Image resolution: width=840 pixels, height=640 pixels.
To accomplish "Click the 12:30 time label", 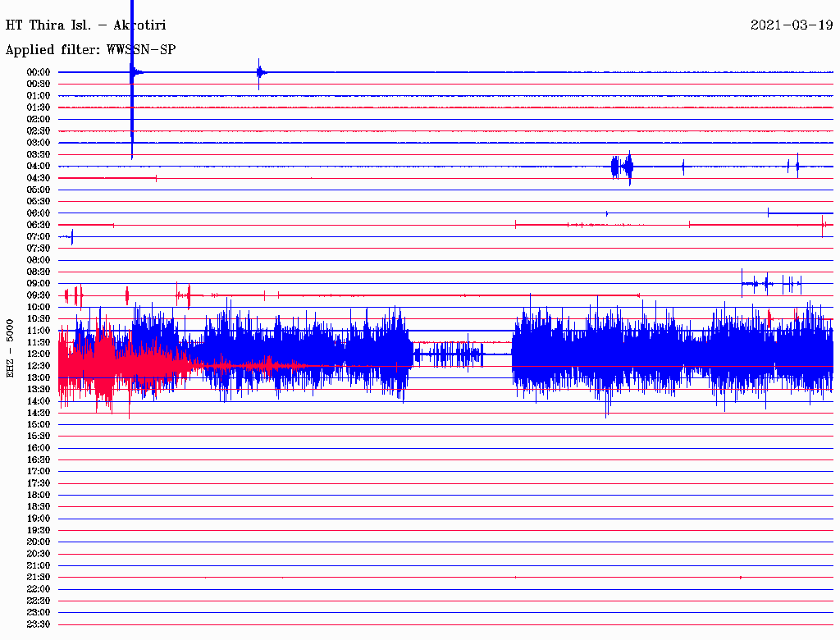I will click(x=39, y=366).
